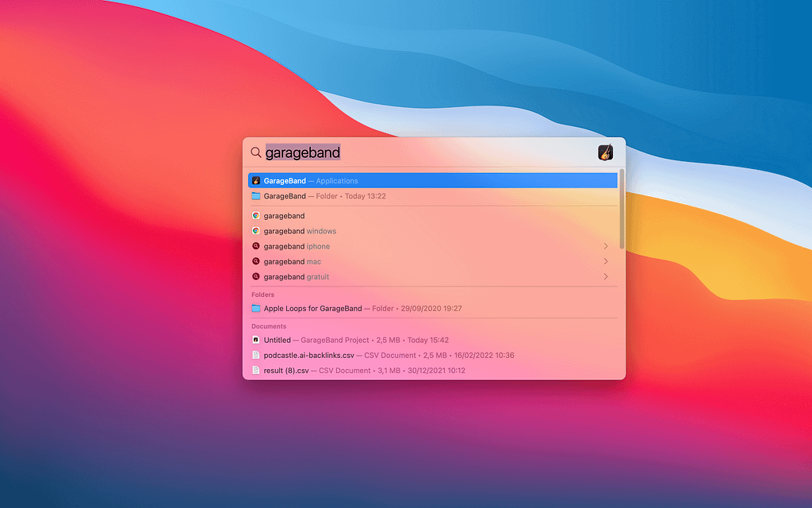Viewport: 812px width, 508px height.
Task: Click the folder icon beside Apple Loops for GarageBand
Action: [256, 309]
